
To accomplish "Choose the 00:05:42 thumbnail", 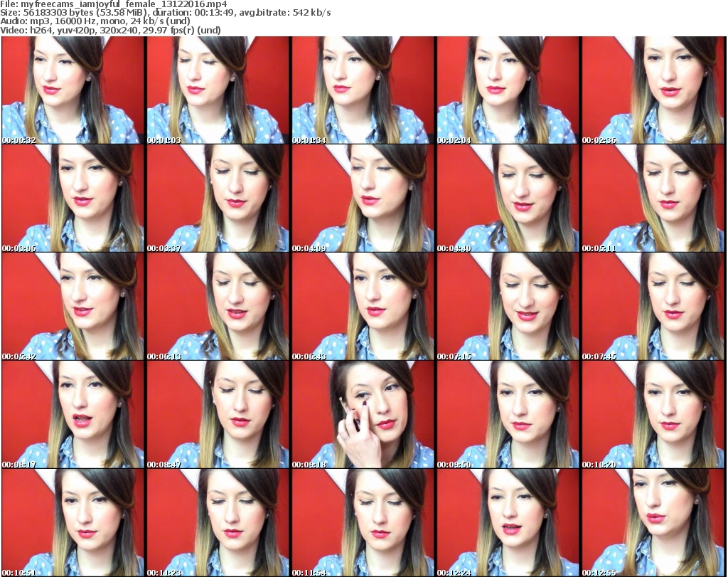I will tap(73, 307).
